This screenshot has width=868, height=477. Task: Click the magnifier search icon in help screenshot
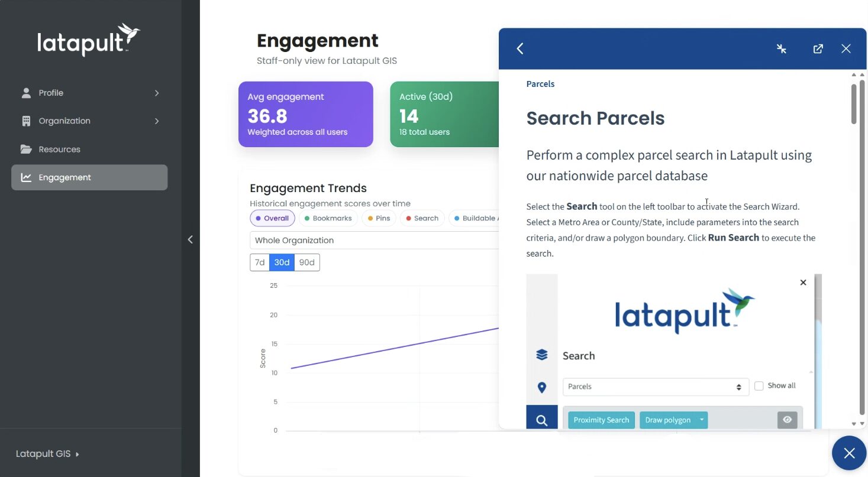[x=541, y=420]
